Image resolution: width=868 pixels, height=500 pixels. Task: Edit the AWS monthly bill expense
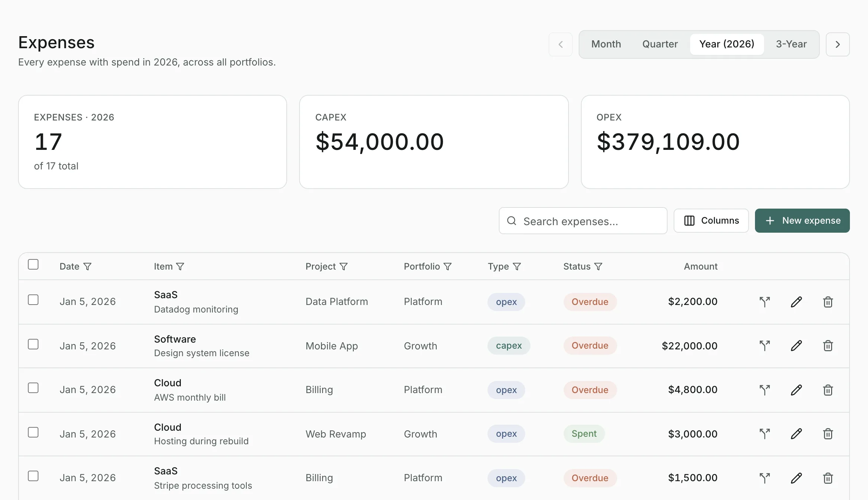[796, 390]
